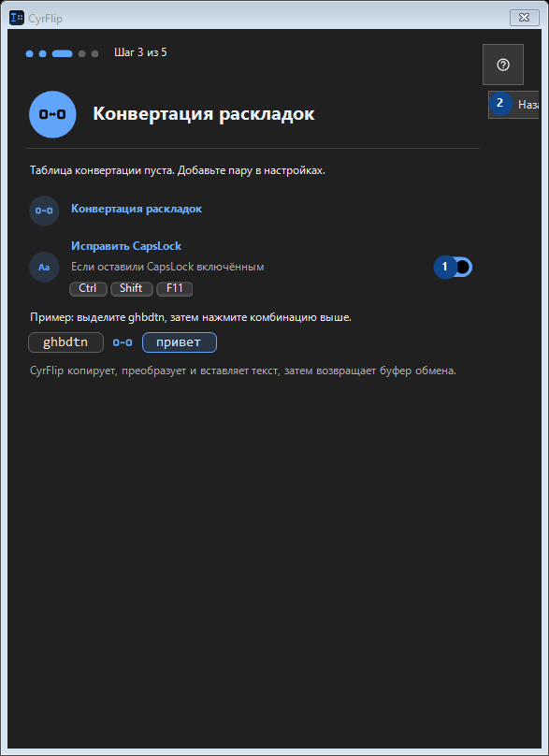Click the Шаг 3 из 5 label

click(140, 52)
